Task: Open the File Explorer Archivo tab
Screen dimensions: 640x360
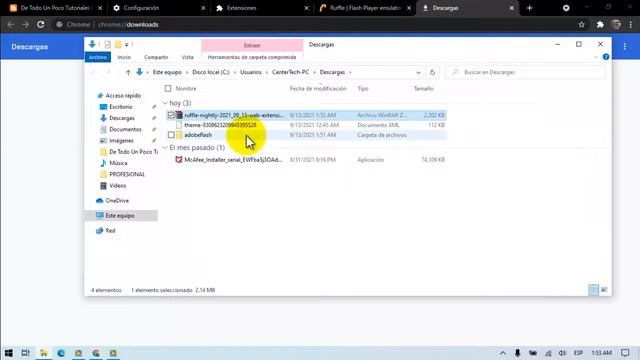Action: pos(98,57)
